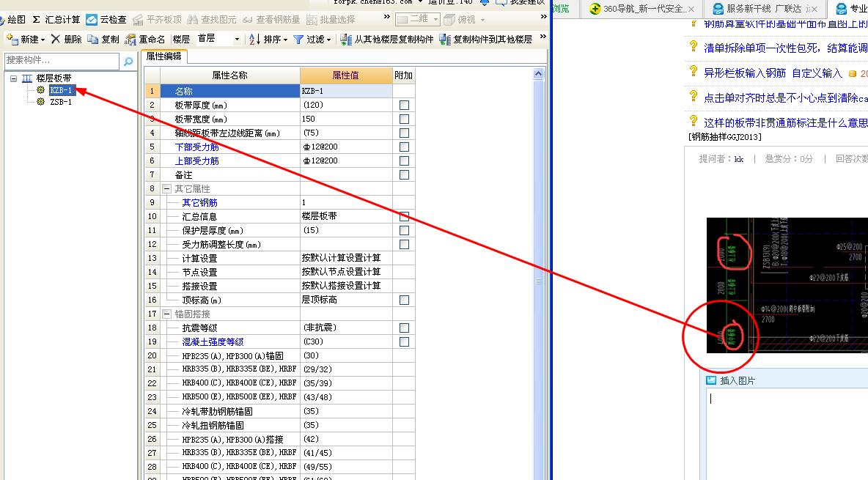Switch to 360导航_新一代安全 browser tab
868x480 pixels.
642,9
